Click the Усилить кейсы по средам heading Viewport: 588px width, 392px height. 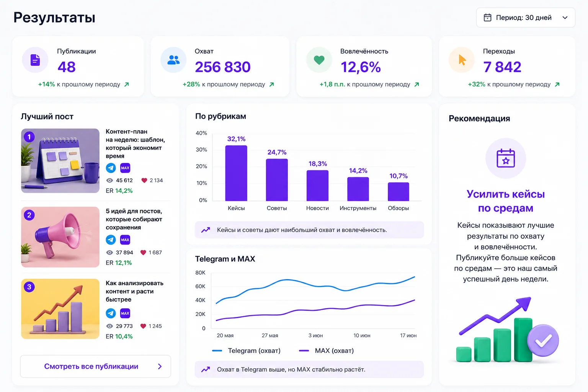[x=506, y=201]
